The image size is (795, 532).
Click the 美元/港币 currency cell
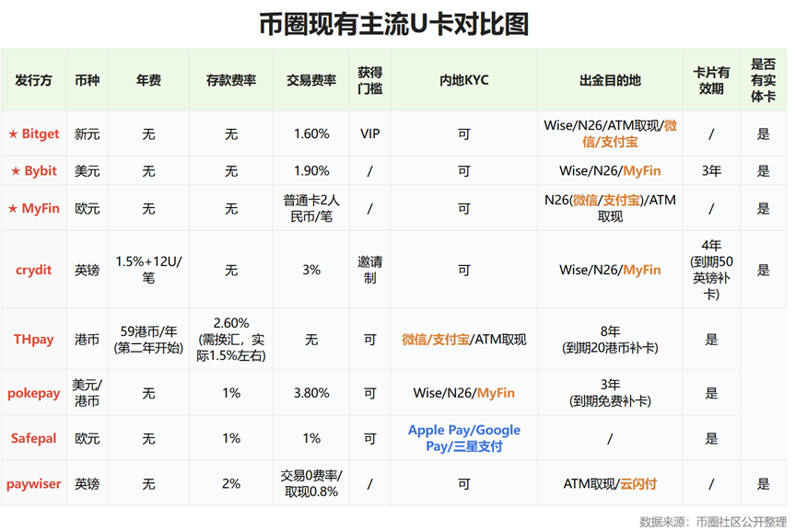(x=88, y=393)
